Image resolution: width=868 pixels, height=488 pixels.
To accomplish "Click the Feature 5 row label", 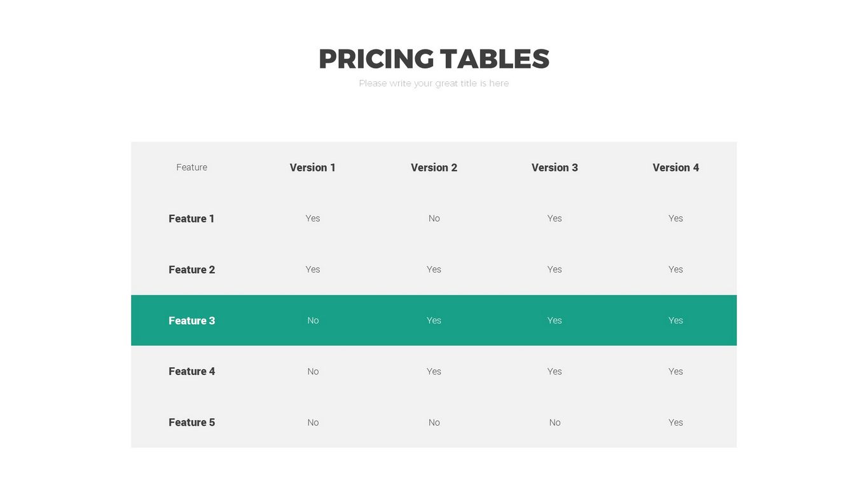I will 191,423.
